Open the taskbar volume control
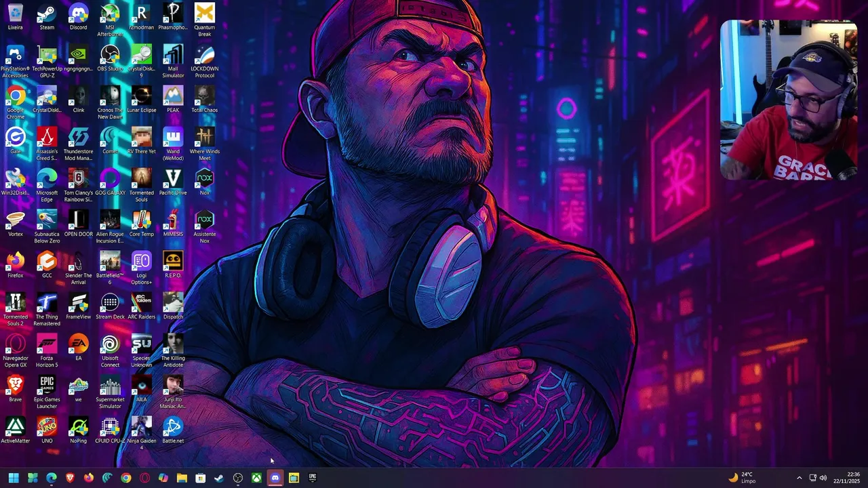This screenshot has width=868, height=488. click(823, 478)
